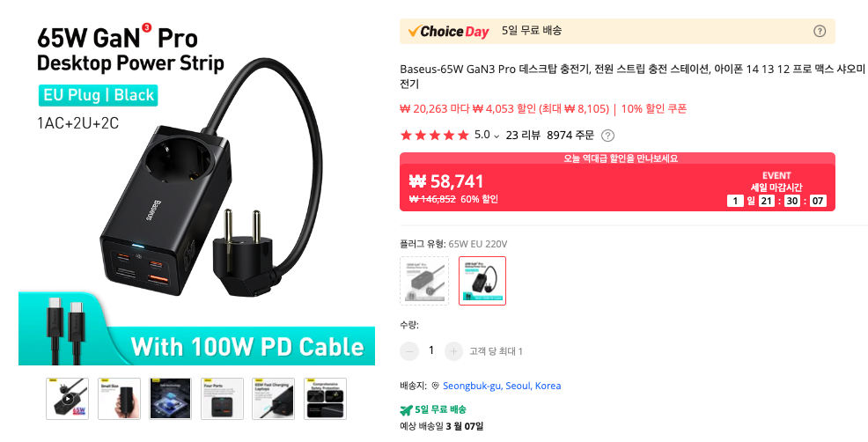
Task: Click the 10% 할인 쿠폰 coupon text
Action: pyautogui.click(x=654, y=108)
